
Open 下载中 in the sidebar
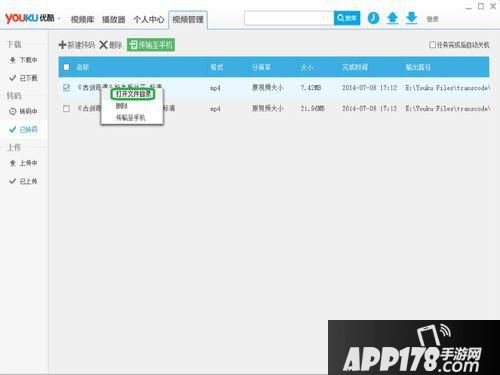pos(24,60)
